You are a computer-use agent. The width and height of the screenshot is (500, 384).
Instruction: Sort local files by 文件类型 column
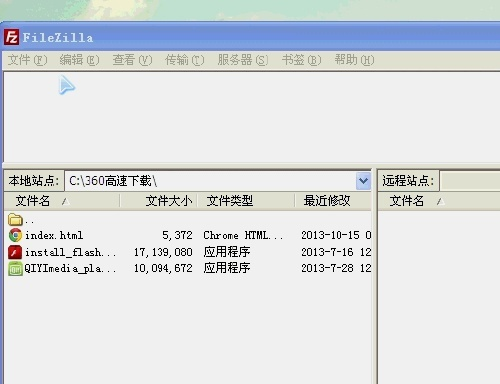[246, 201]
